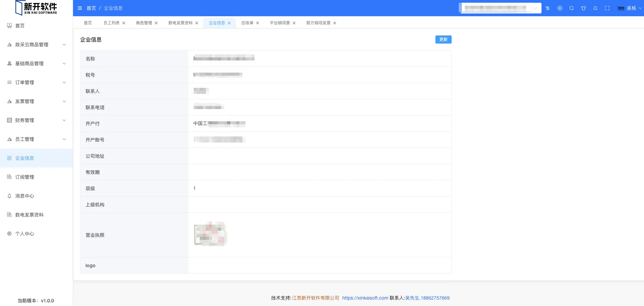Click the theme shirt icon
The width and height of the screenshot is (644, 306).
click(583, 8)
